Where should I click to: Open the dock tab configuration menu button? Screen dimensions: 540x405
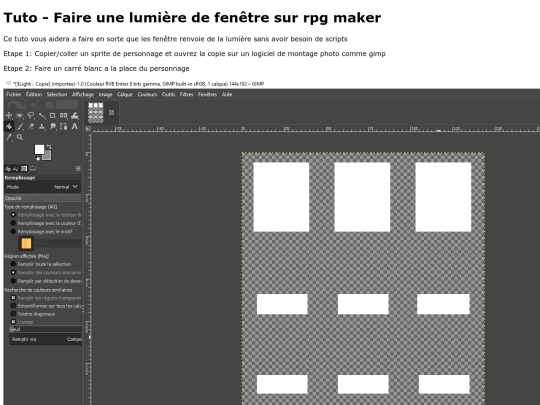tap(78, 168)
